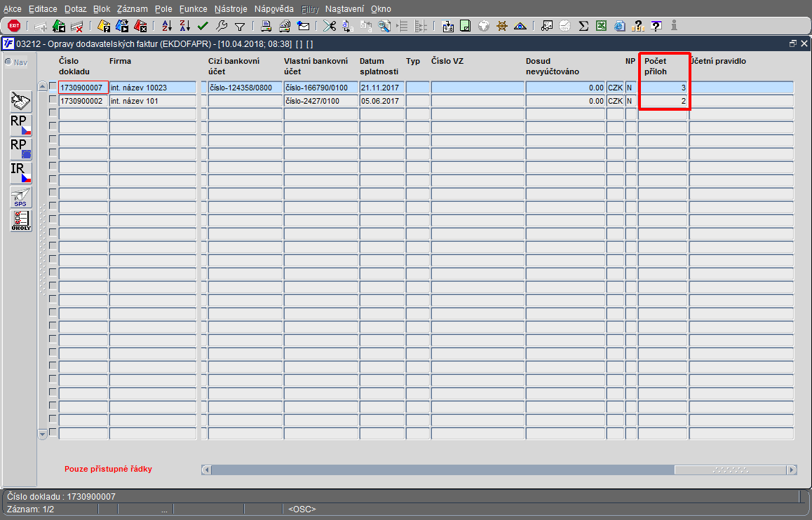812x520 pixels.
Task: Open the Funkce menu
Action: pyautogui.click(x=193, y=9)
